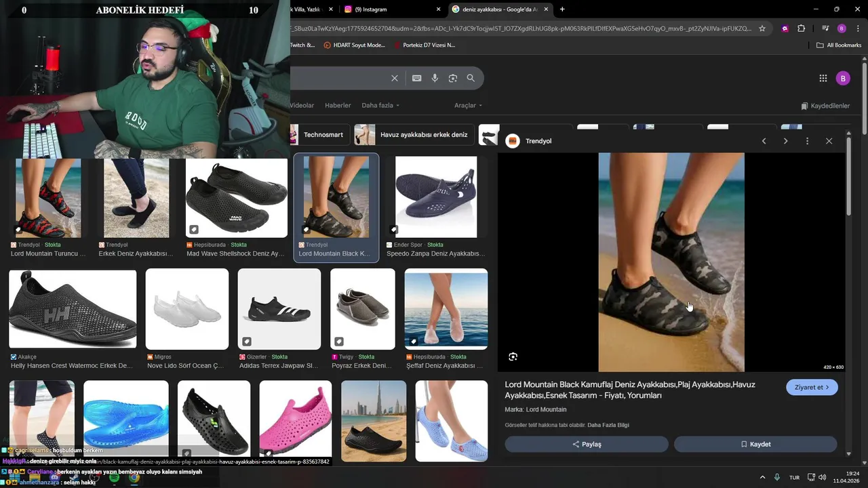The height and width of the screenshot is (488, 868).
Task: Open the Chrome extensions puzzle menu
Action: [801, 28]
